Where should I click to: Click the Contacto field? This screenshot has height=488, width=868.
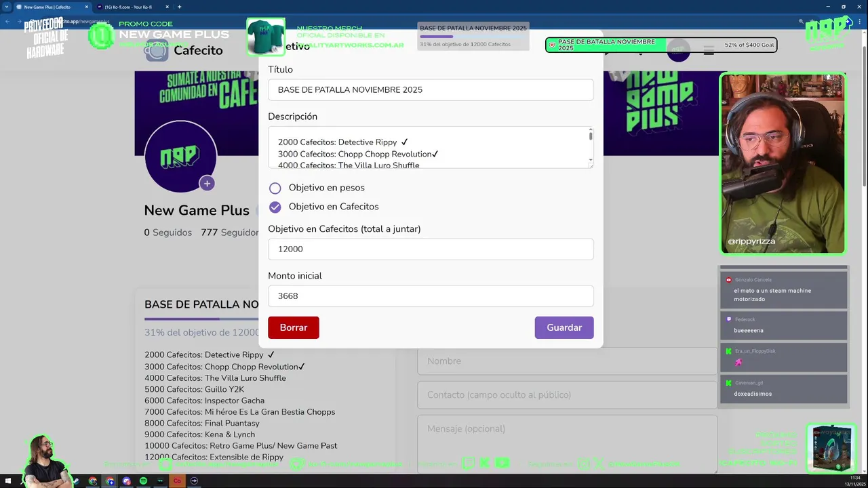[567, 394]
